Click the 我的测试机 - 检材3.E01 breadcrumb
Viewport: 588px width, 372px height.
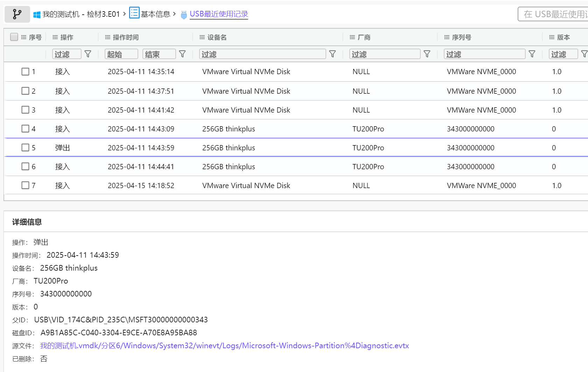pyautogui.click(x=81, y=14)
